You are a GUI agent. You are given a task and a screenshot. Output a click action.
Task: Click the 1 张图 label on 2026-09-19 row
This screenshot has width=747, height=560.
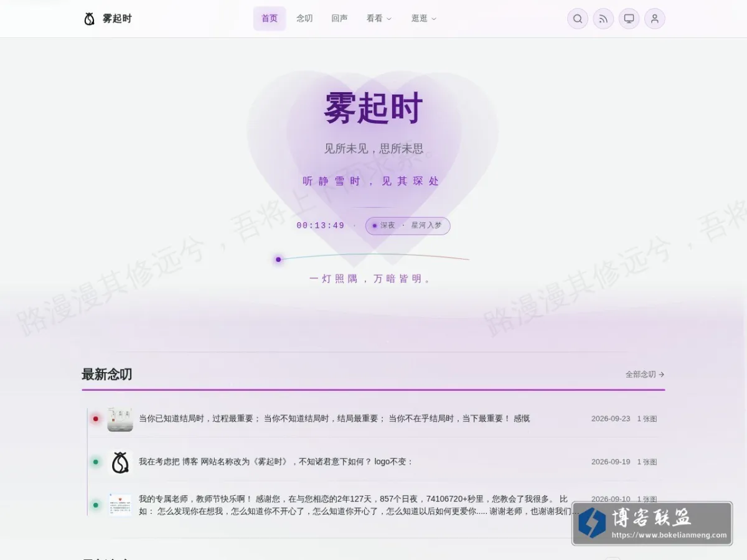pos(647,462)
